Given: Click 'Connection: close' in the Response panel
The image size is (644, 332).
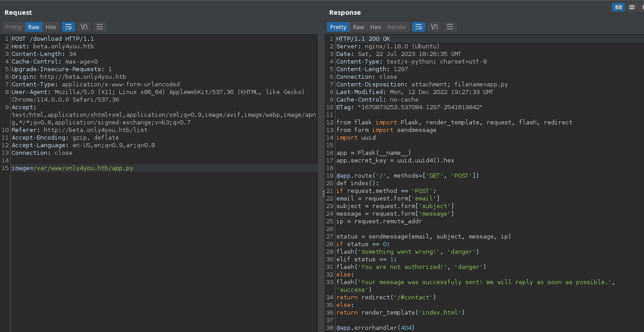Looking at the screenshot, I should pyautogui.click(x=367, y=77).
